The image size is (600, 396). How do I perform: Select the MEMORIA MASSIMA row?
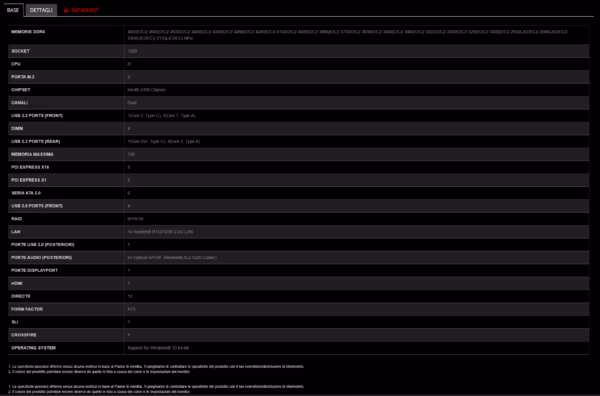point(298,154)
